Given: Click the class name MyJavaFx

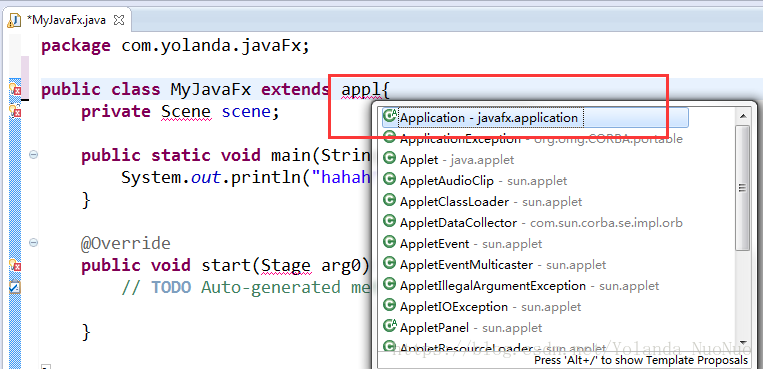Looking at the screenshot, I should tap(211, 90).
